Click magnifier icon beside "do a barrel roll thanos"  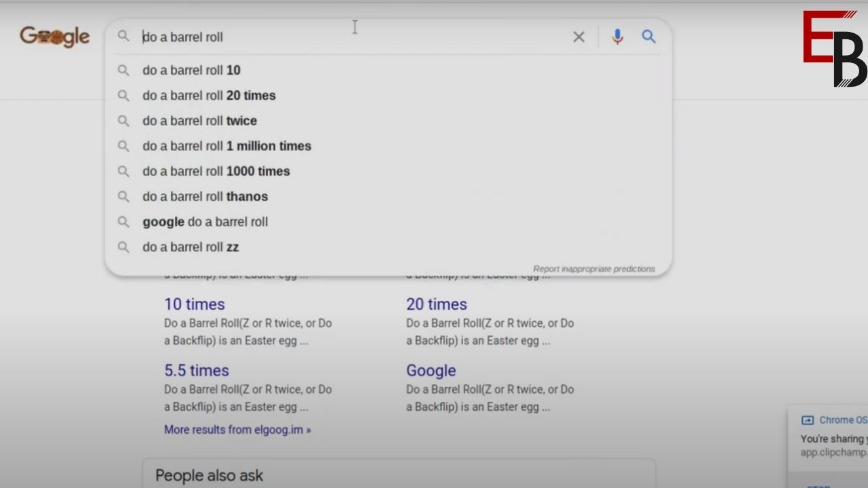pos(123,197)
